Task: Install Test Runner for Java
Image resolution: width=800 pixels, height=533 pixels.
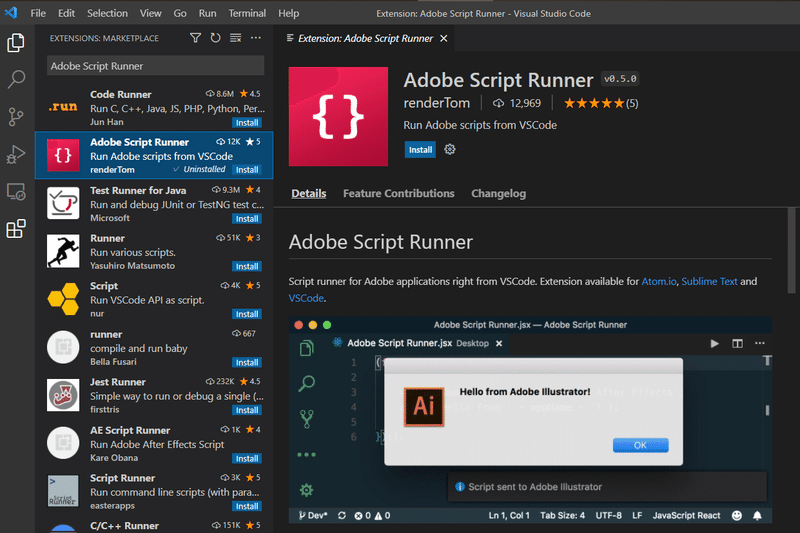Action: point(247,218)
